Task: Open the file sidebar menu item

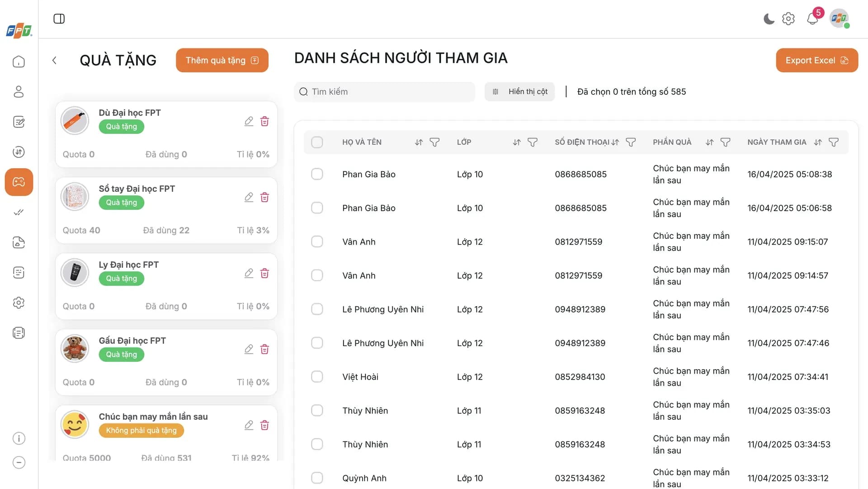Action: coord(19,242)
